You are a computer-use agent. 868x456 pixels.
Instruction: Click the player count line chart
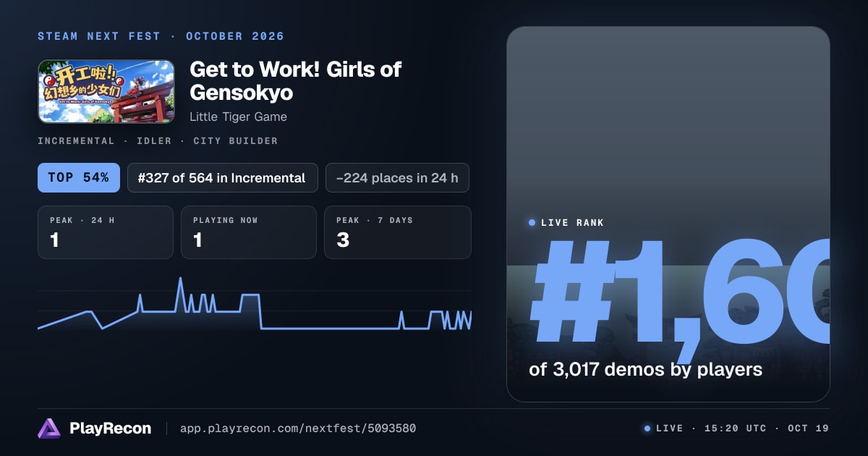[x=255, y=304]
